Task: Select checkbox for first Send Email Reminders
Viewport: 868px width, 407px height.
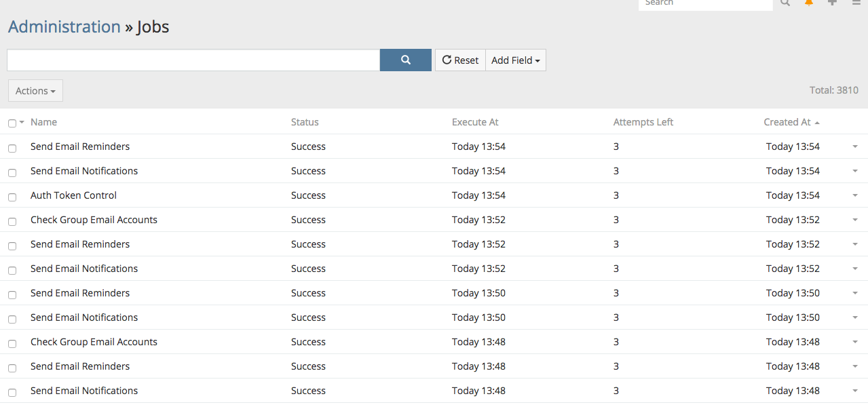Action: click(12, 148)
